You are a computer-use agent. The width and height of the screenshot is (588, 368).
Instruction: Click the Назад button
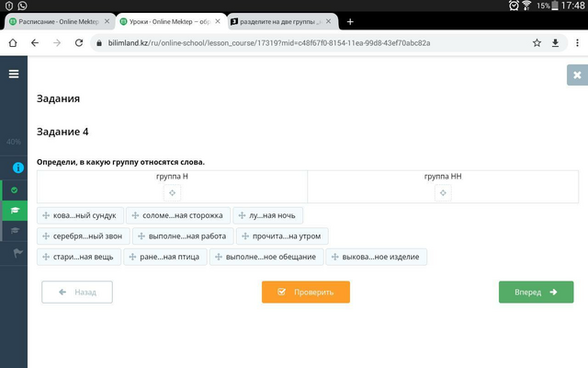77,293
